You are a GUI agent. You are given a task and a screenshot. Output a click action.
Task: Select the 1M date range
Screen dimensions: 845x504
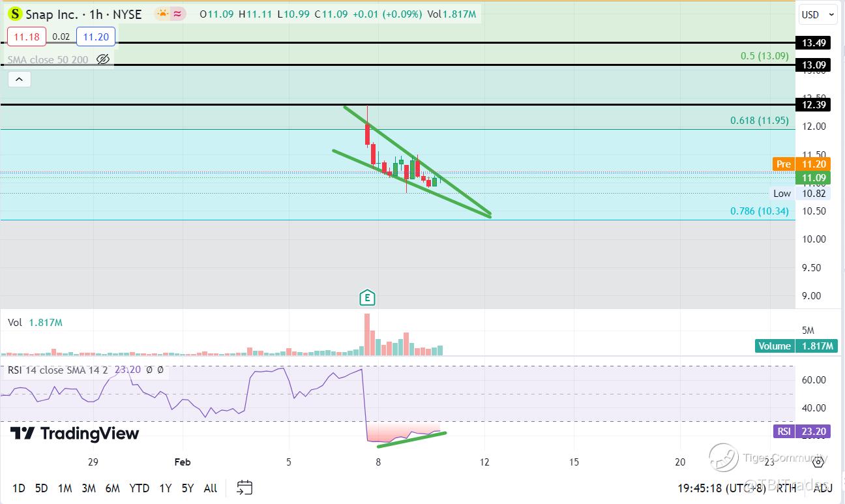pyautogui.click(x=65, y=488)
